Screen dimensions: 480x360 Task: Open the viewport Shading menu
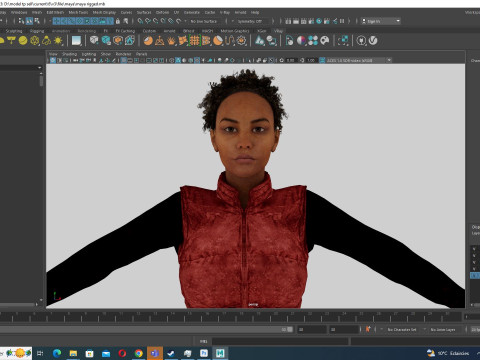coord(69,54)
